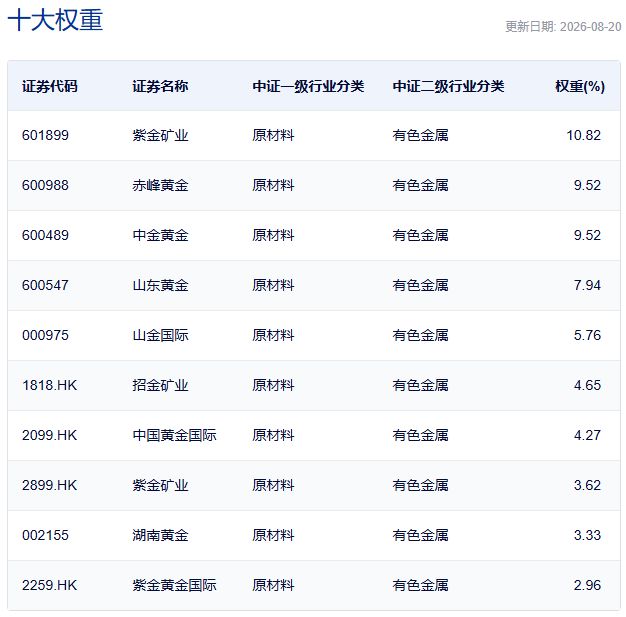Select stock code 1818.HK
This screenshot has width=626, height=617.
(50, 385)
